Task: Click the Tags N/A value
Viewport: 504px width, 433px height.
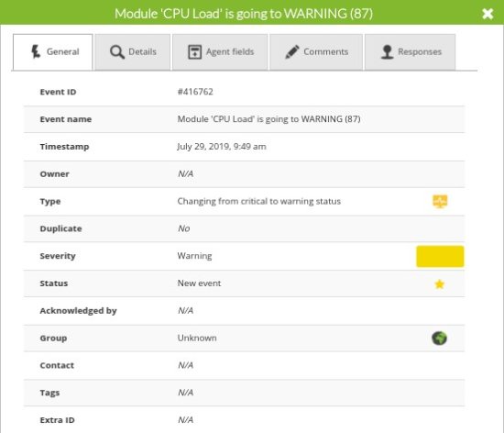Action: click(x=185, y=393)
